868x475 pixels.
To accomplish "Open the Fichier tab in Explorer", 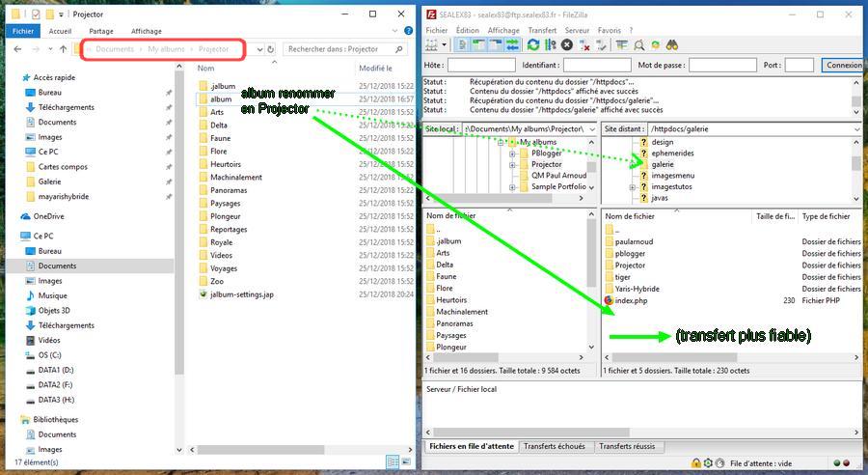I will point(23,31).
